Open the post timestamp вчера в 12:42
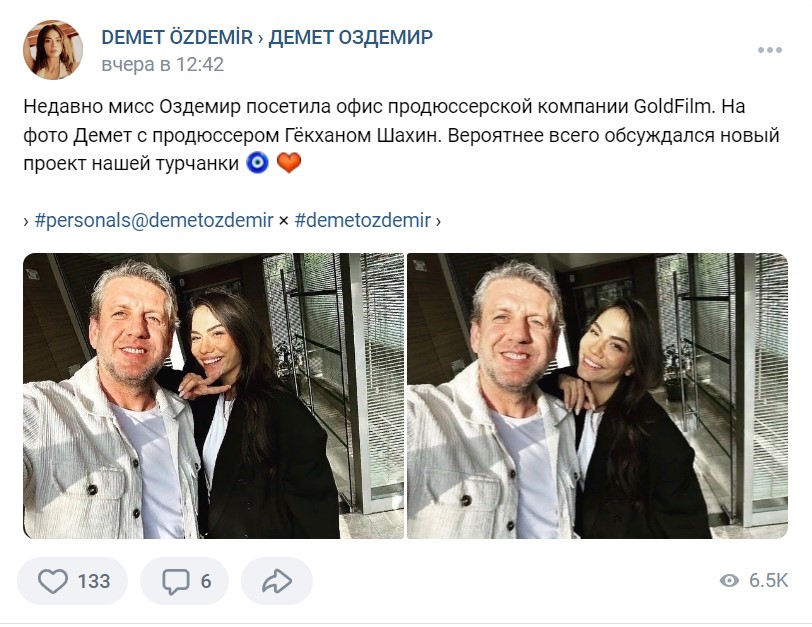Image resolution: width=812 pixels, height=627 pixels. [x=163, y=65]
